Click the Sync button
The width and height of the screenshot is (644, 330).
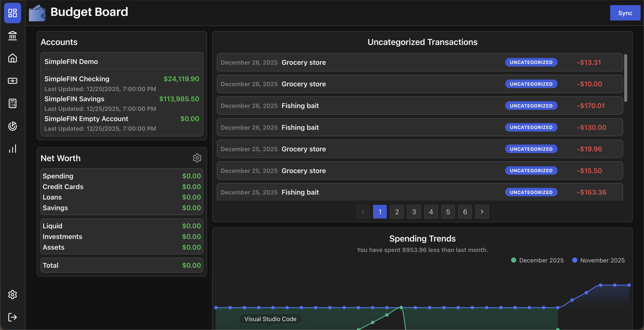tap(625, 13)
